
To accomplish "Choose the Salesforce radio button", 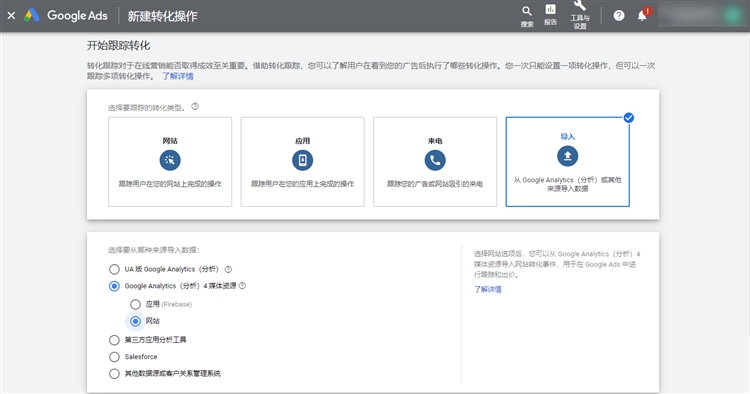I will (x=114, y=357).
